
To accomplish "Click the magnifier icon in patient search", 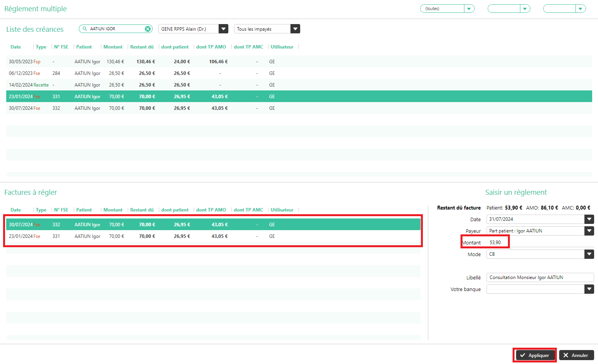I will (x=85, y=29).
